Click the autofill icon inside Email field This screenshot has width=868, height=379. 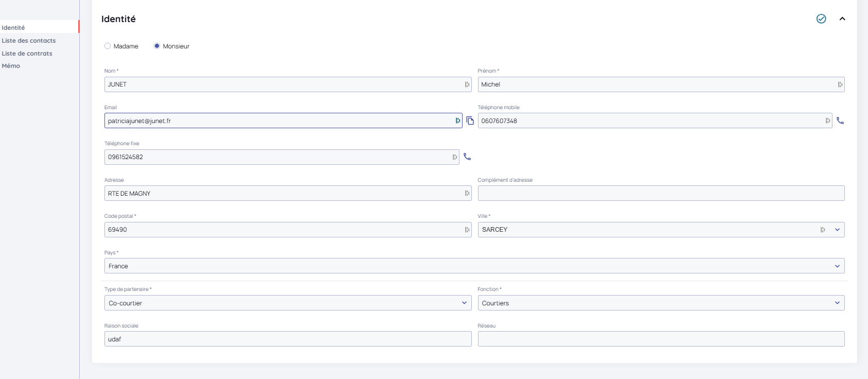[457, 120]
